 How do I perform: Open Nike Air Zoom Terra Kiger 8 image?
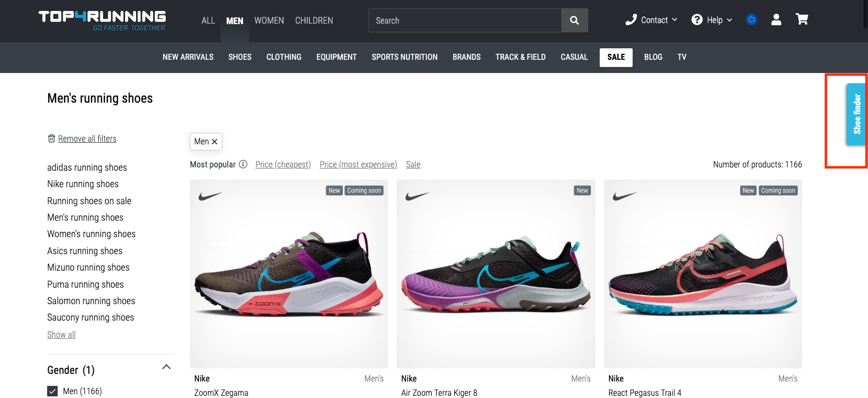(496, 273)
